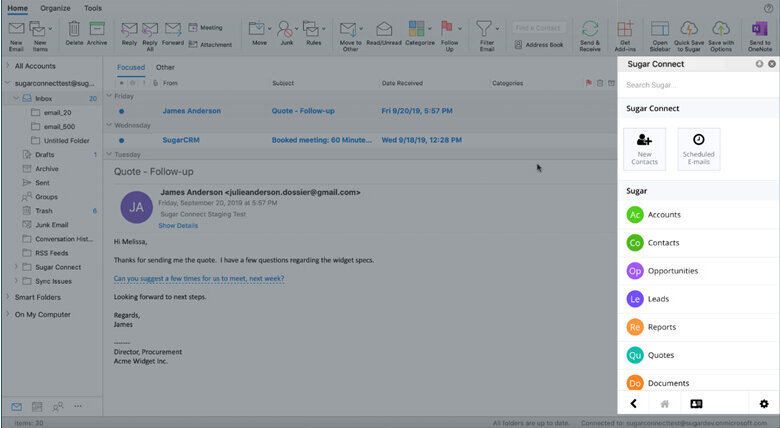The width and height of the screenshot is (780, 428).
Task: Click the Sugar panel back arrow
Action: [x=633, y=404]
